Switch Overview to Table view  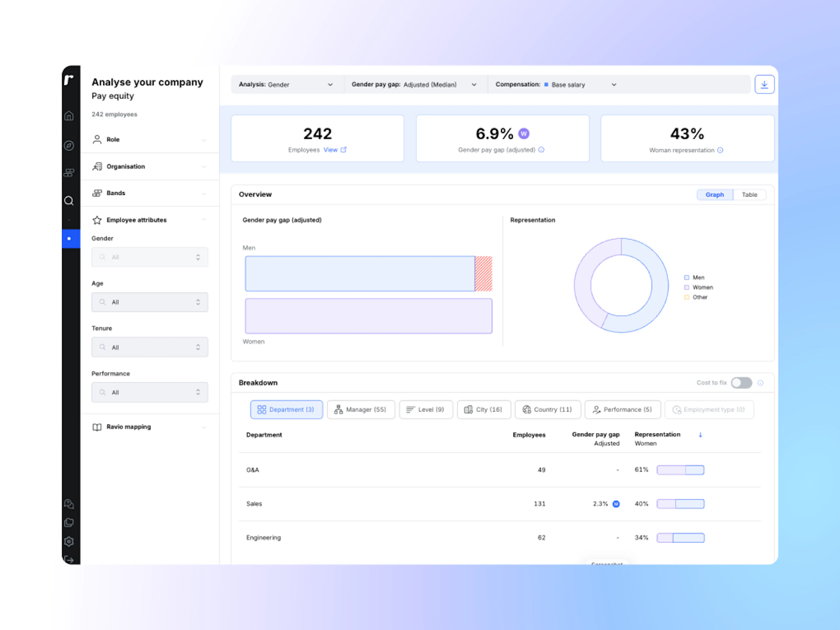[750, 194]
